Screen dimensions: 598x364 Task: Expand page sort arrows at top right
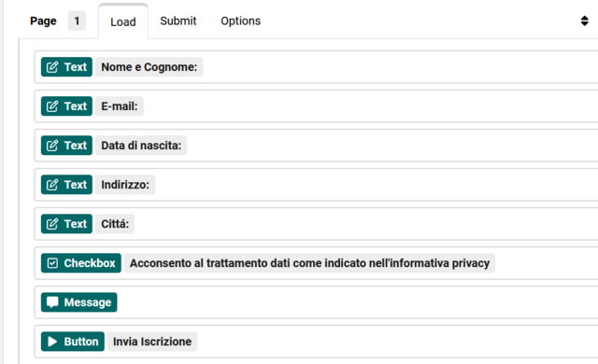(584, 21)
